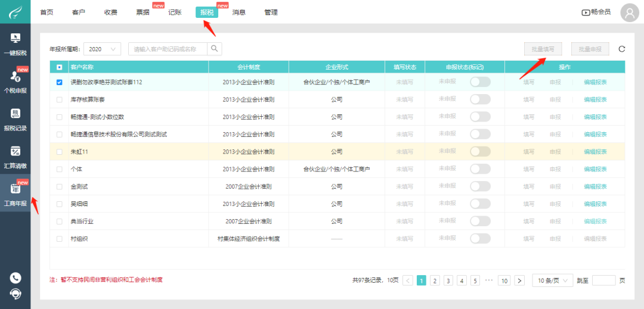Open the 记账 menu
The image size is (644, 309).
tap(175, 13)
